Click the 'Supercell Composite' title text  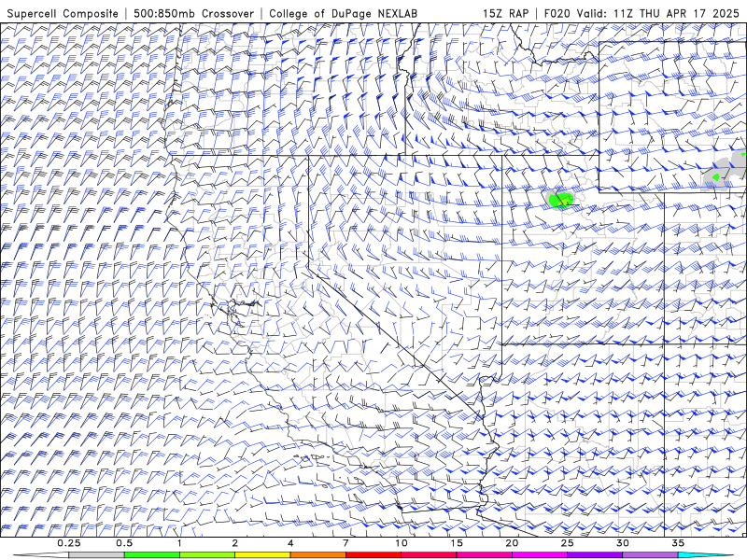click(x=63, y=14)
